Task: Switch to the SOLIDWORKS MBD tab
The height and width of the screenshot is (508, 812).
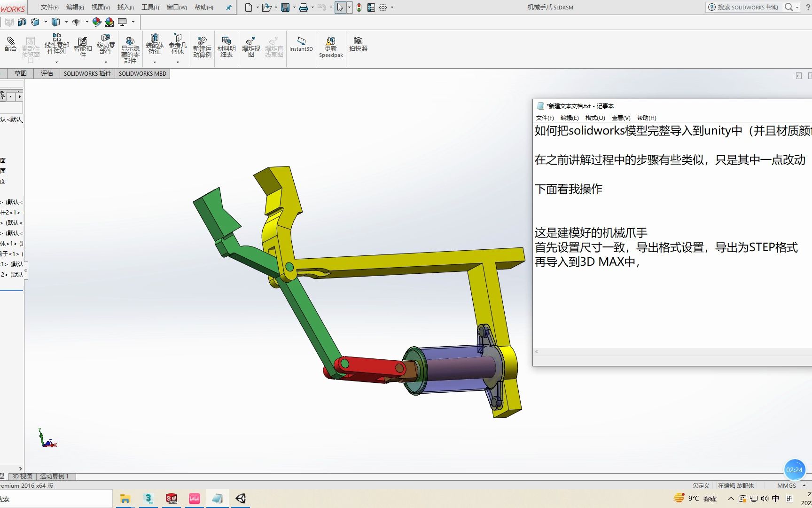Action: pyautogui.click(x=142, y=73)
